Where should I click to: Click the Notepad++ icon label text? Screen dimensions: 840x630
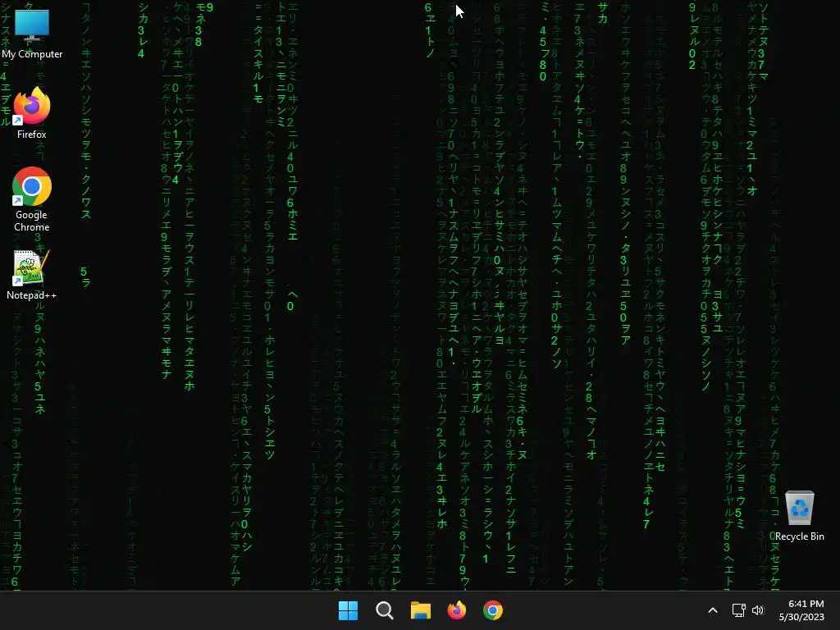pyautogui.click(x=32, y=295)
